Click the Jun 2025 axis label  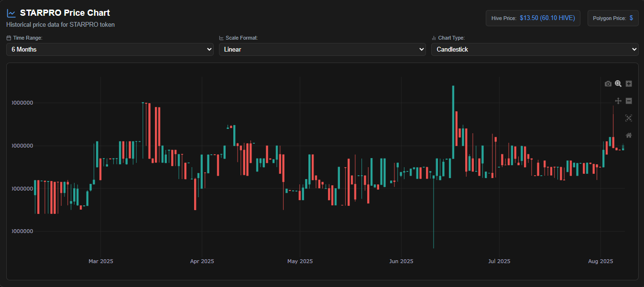401,261
